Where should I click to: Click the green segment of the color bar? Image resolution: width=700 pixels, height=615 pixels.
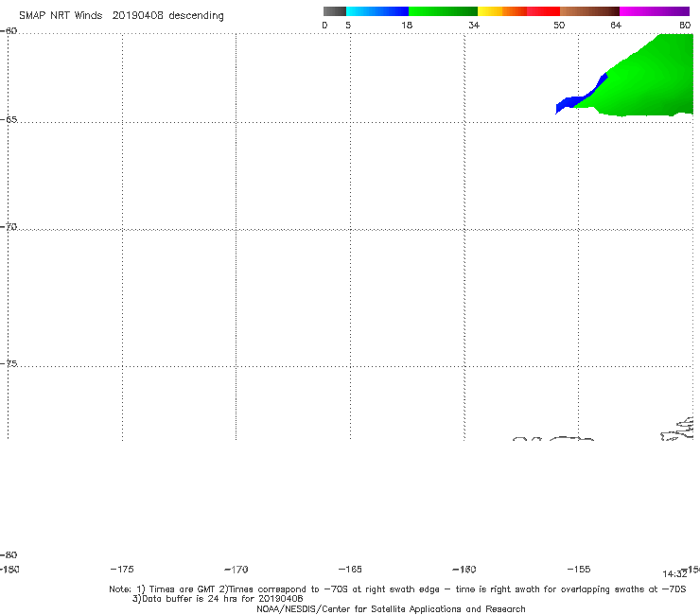pos(443,11)
